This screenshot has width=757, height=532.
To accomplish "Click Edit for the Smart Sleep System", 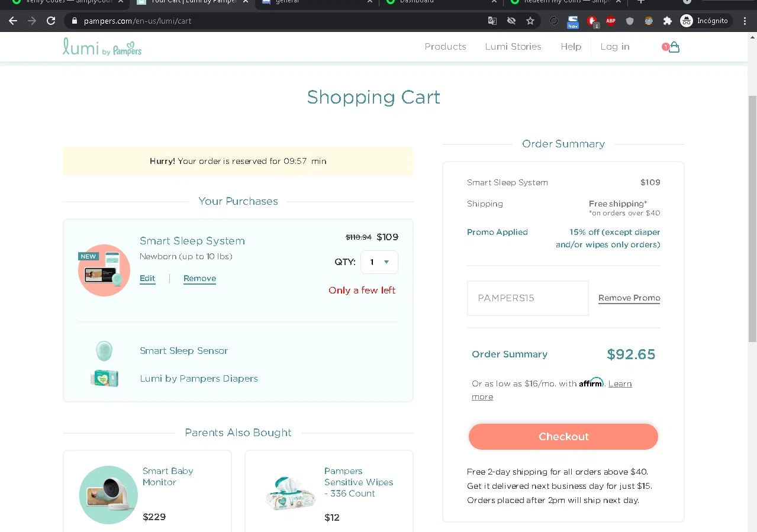I will [147, 279].
